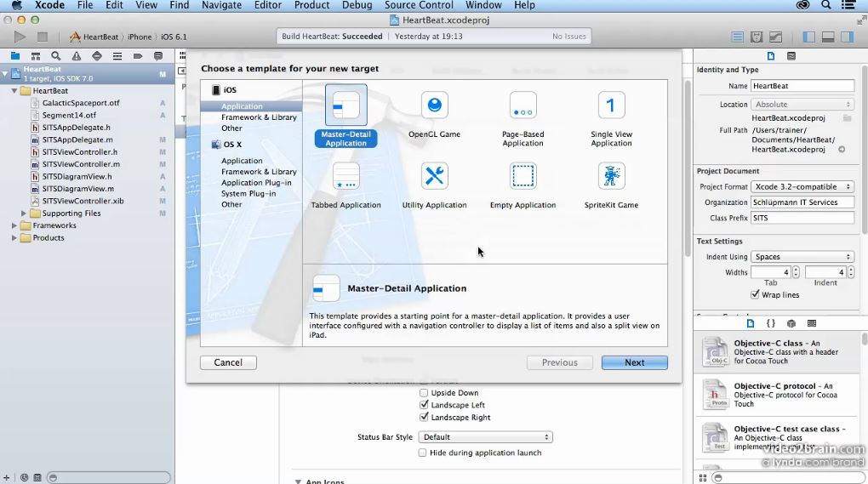This screenshot has height=484, width=868.
Task: Open the Xcode application menu
Action: [50, 5]
